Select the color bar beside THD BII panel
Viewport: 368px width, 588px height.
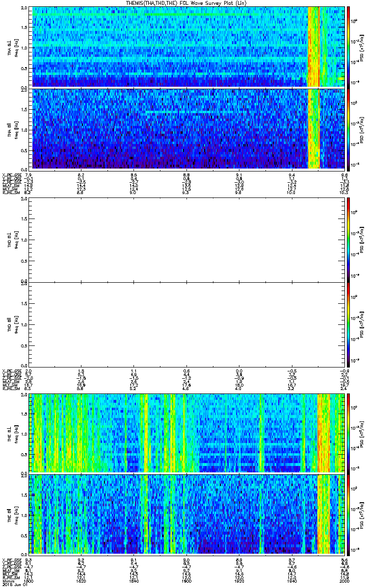tap(348, 322)
